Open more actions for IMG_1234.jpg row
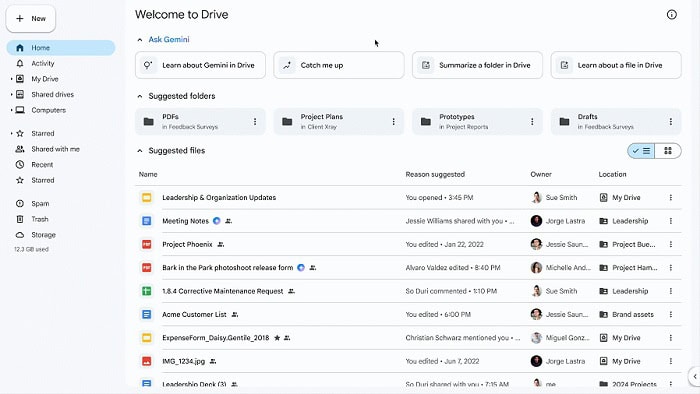Viewport: 700px width, 394px height. [x=671, y=361]
